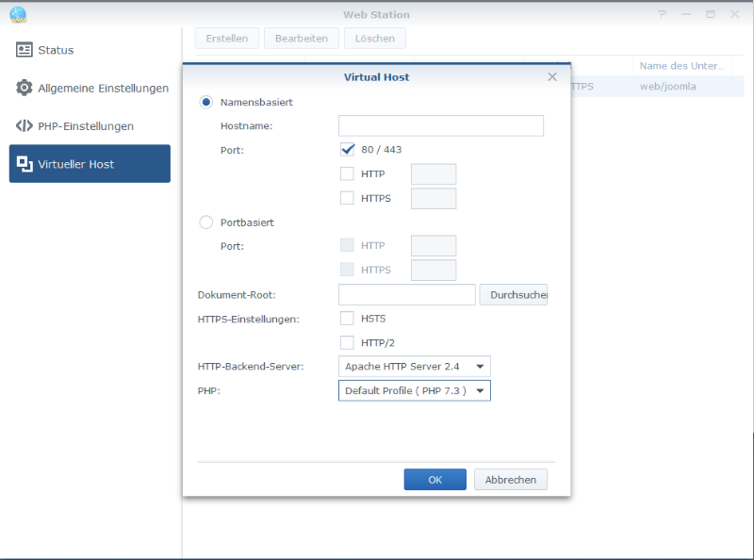
Task: Select the Virtueller Host sidebar entry
Action: click(90, 164)
